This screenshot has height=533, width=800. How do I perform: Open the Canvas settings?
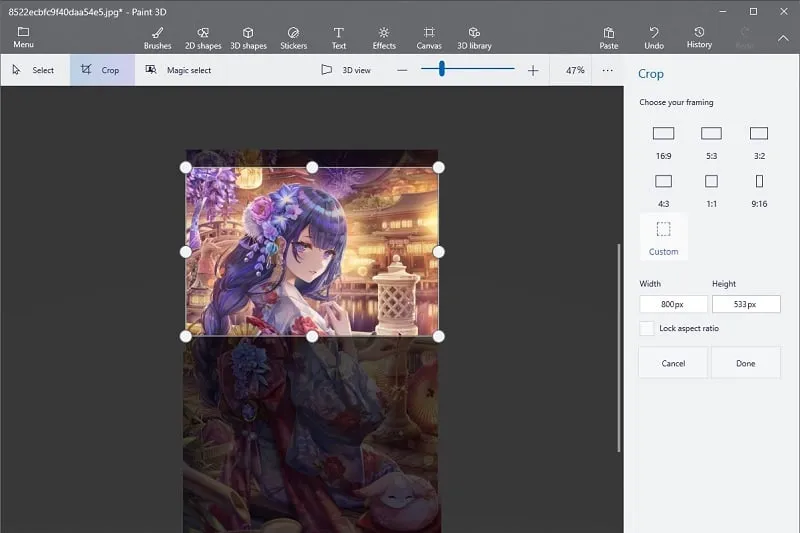[429, 38]
